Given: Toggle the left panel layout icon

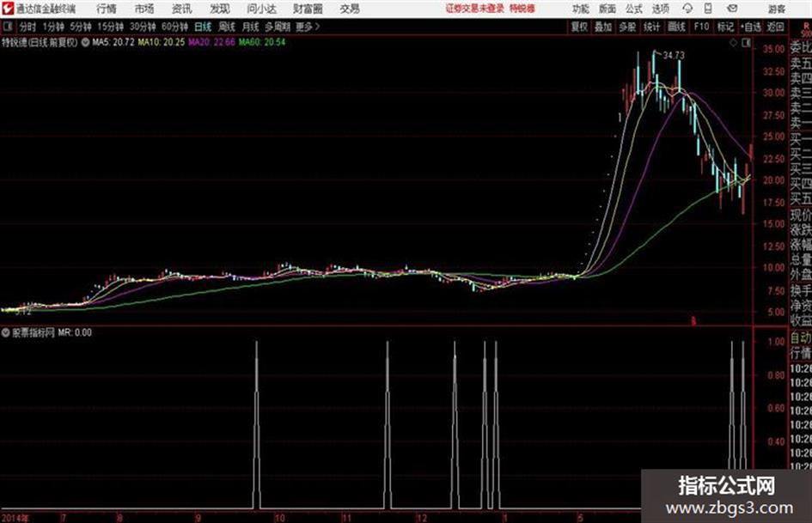Looking at the screenshot, I should (x=7, y=27).
